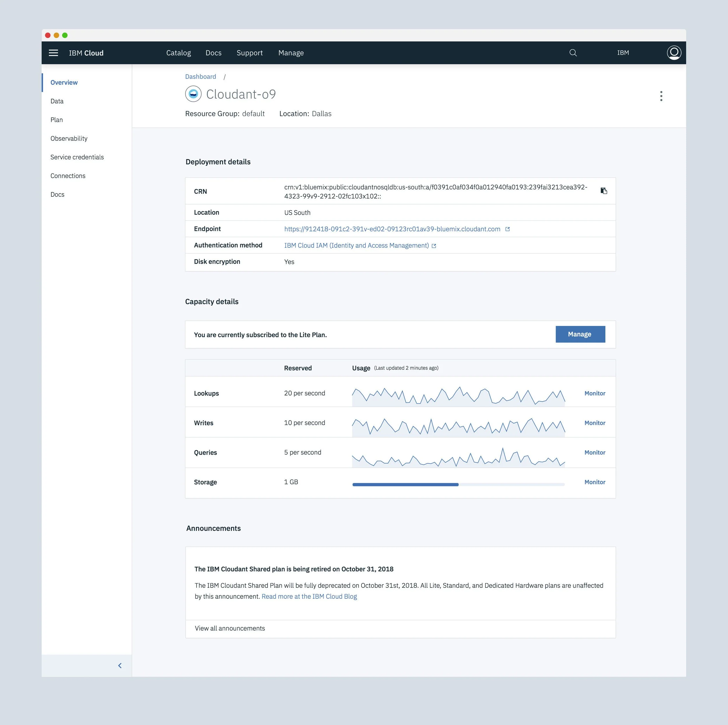
Task: Open Read more at IBM Cloud Blog
Action: (x=309, y=596)
